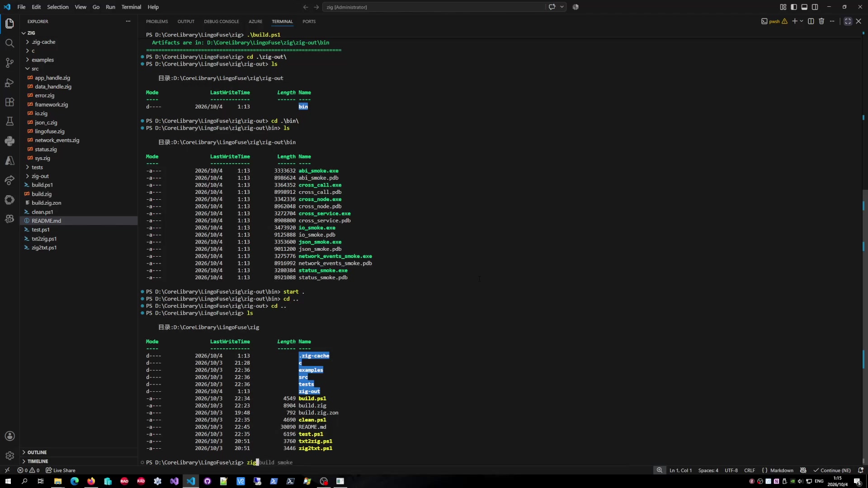Switch to the PORTS tab

(309, 21)
